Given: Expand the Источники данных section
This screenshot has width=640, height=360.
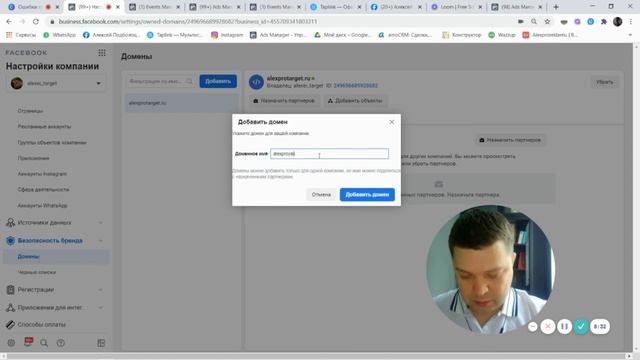Looking at the screenshot, I should tap(55, 222).
